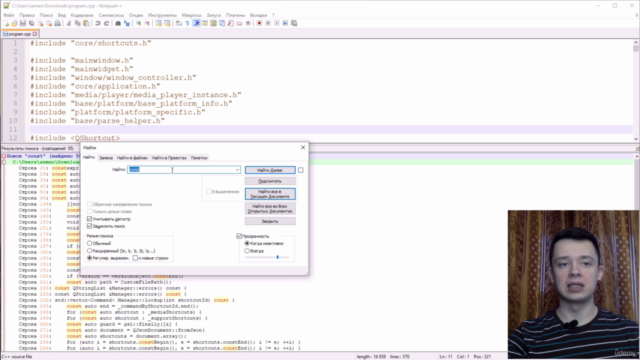The height and width of the screenshot is (360, 640).
Task: Click the Replace toolbar icon
Action: (x=127, y=23)
